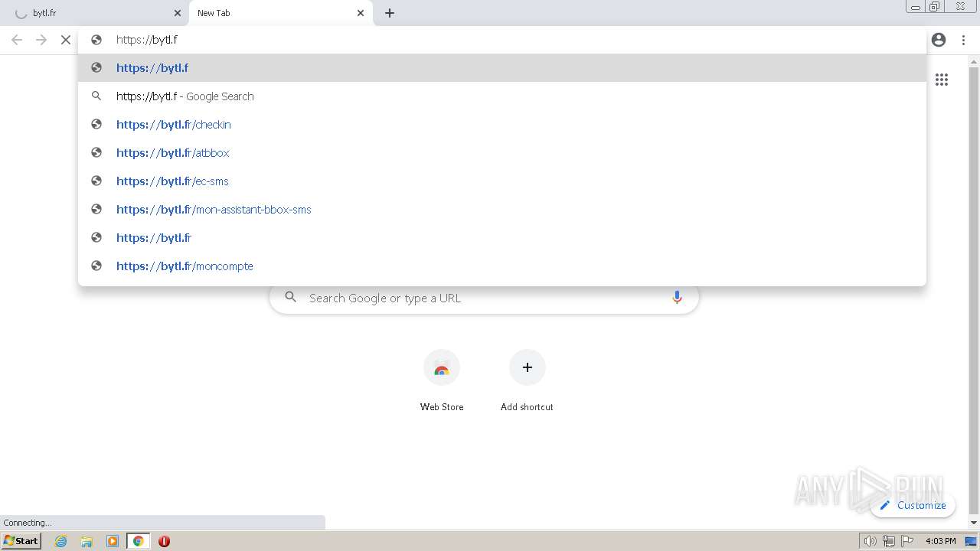Open the red Opera taskbar icon
The height and width of the screenshot is (551, 980).
pyautogui.click(x=164, y=541)
